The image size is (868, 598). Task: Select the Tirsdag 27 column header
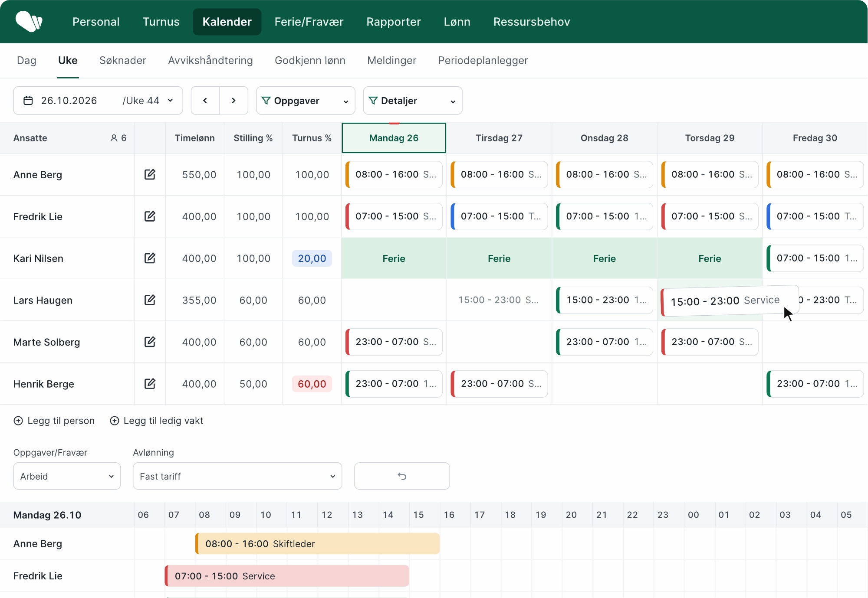pos(499,138)
